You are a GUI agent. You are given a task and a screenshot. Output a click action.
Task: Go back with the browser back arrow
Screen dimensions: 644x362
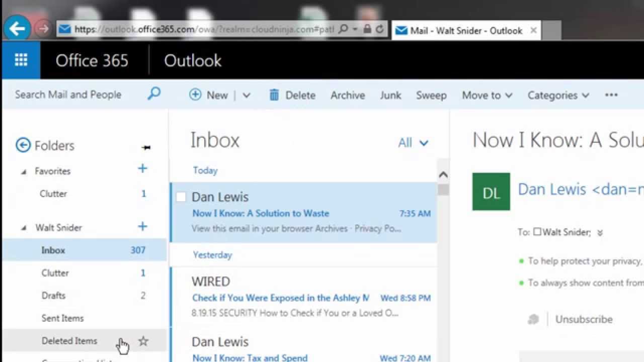tap(17, 29)
